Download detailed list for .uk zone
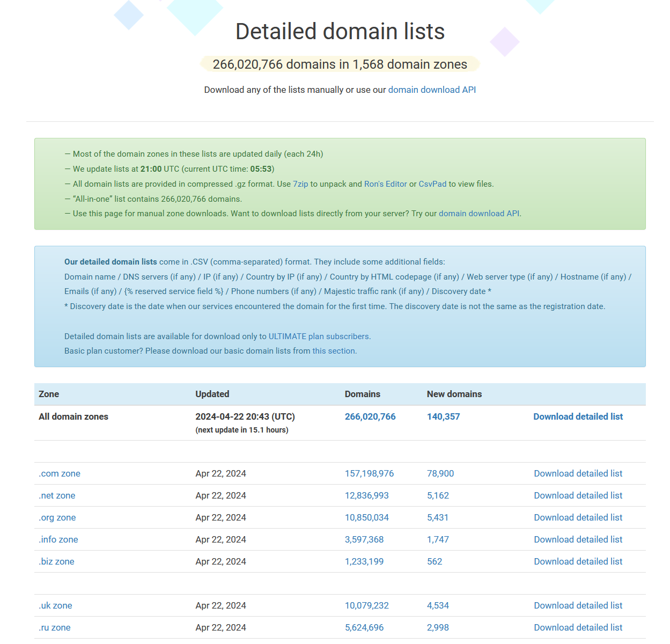 578,605
